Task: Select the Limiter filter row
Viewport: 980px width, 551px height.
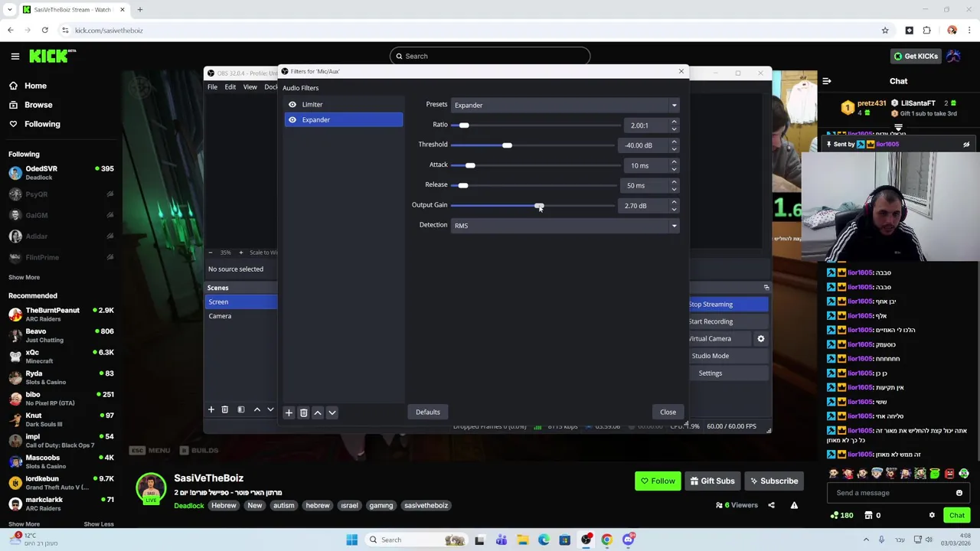Action: pos(343,104)
